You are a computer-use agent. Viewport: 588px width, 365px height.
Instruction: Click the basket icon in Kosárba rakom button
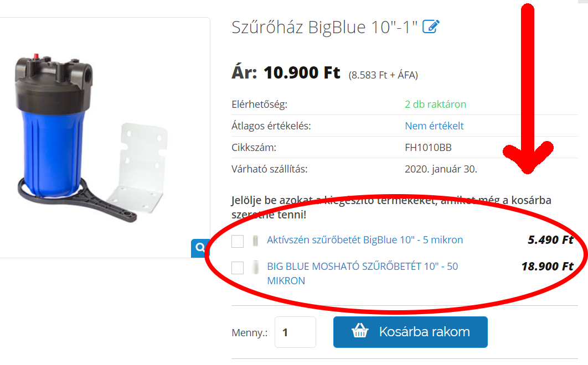360,331
